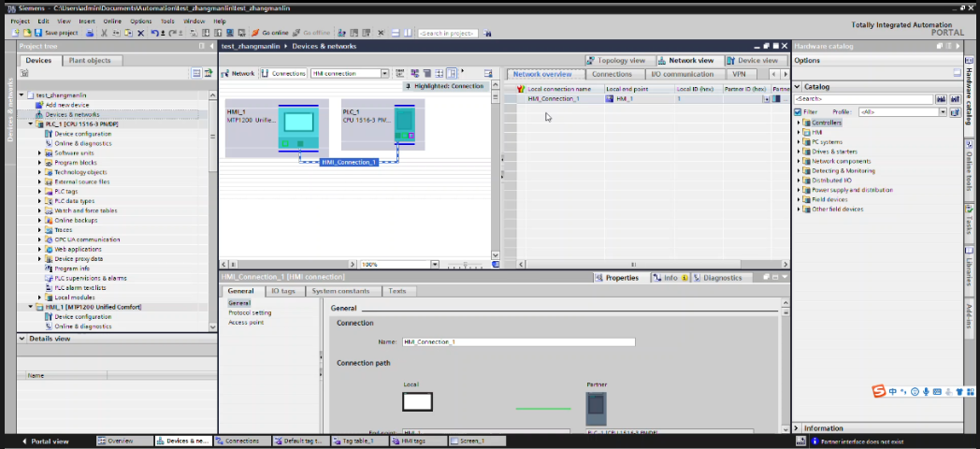The width and height of the screenshot is (980, 449).
Task: Click the Split editor horizontally icon
Action: (x=396, y=33)
